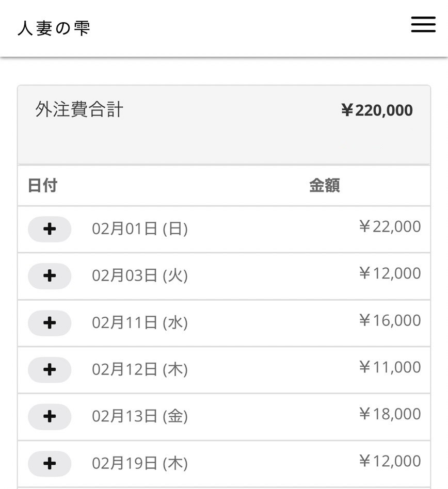Expand the 02月13日 (金) row
The width and height of the screenshot is (448, 489).
(x=50, y=417)
